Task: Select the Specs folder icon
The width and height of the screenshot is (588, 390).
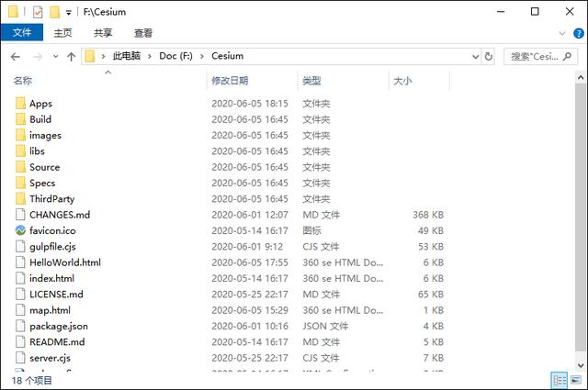Action: [20, 183]
